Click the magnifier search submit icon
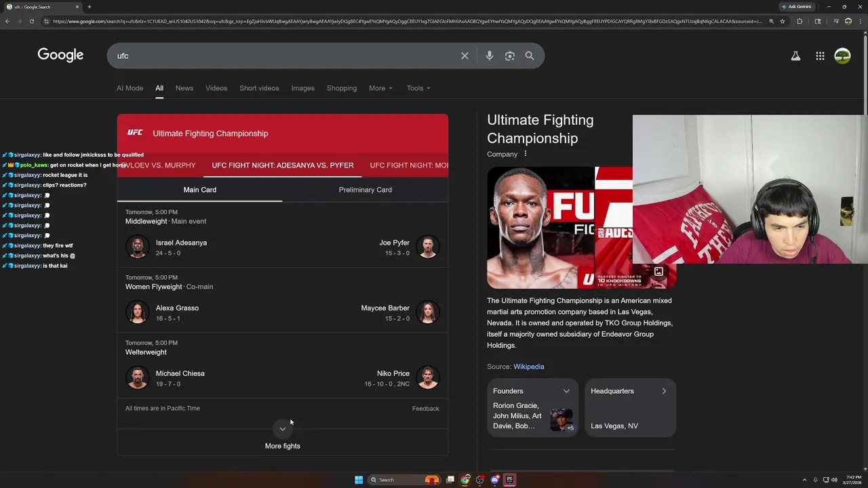The image size is (868, 488). tap(530, 56)
